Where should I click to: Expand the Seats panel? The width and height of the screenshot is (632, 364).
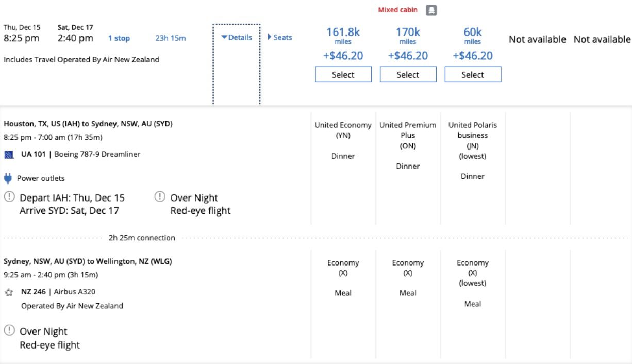click(281, 37)
